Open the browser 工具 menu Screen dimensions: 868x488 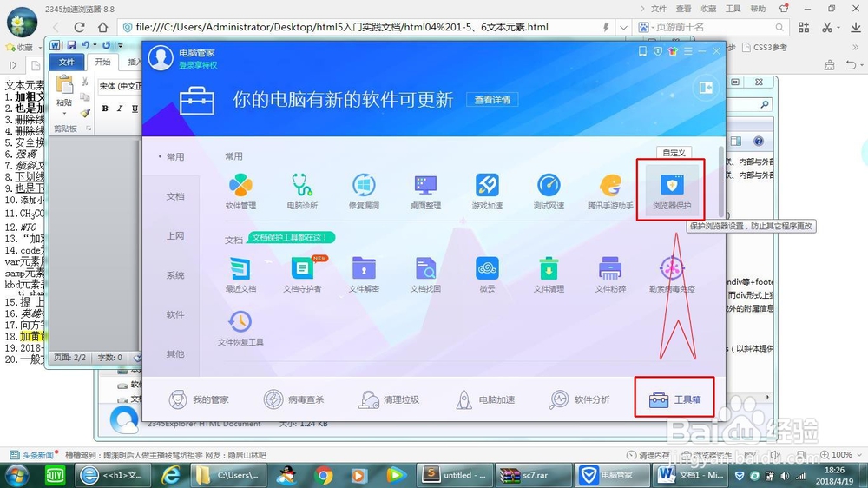(x=733, y=9)
